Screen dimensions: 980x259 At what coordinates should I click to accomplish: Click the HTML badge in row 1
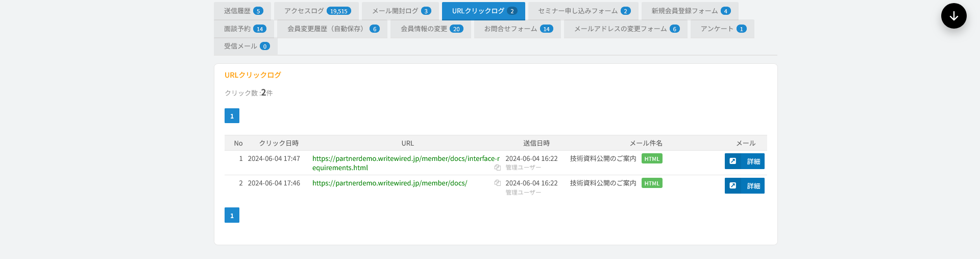652,159
